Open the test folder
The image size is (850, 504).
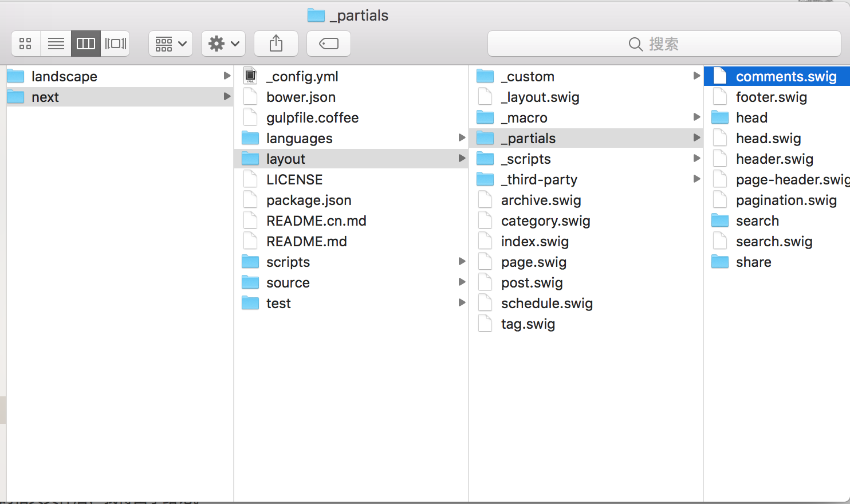pos(351,303)
